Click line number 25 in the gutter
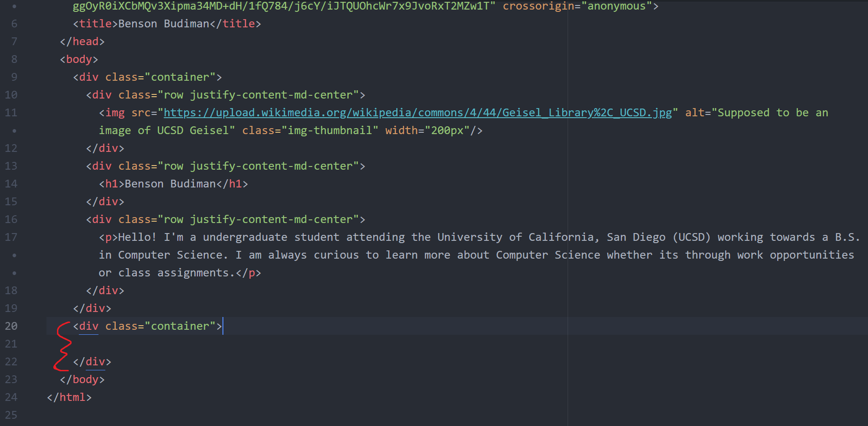The image size is (868, 426). [x=11, y=415]
